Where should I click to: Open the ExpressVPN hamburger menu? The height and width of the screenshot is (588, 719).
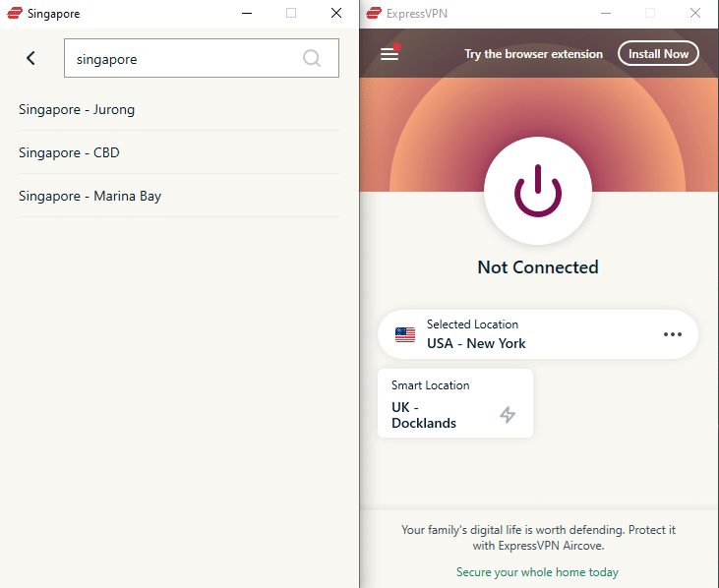pyautogui.click(x=389, y=54)
